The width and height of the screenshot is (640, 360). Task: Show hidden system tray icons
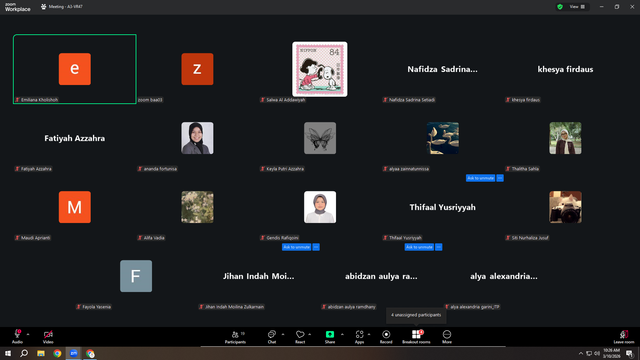(581, 353)
